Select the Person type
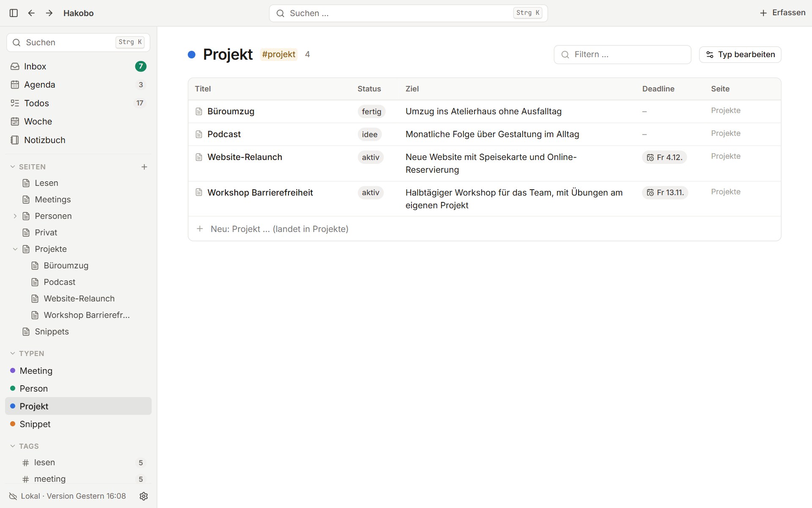This screenshot has height=508, width=812. coord(78,389)
